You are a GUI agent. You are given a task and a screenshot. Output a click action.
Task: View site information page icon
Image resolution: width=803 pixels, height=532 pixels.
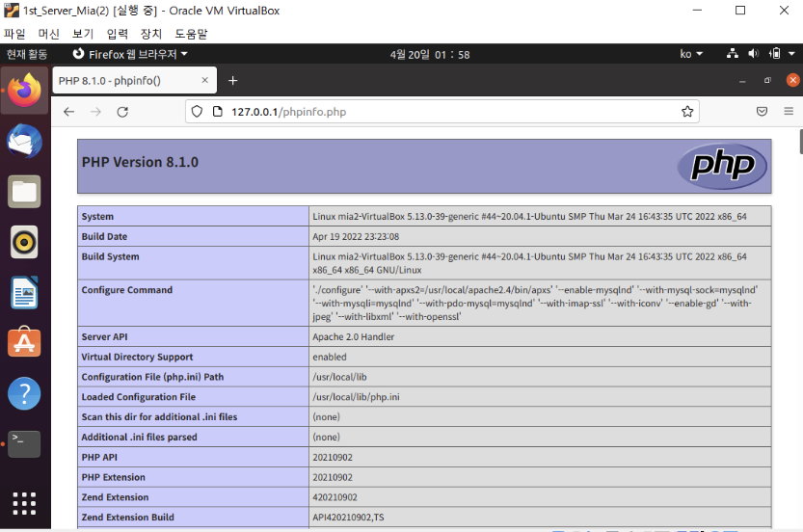click(x=218, y=112)
